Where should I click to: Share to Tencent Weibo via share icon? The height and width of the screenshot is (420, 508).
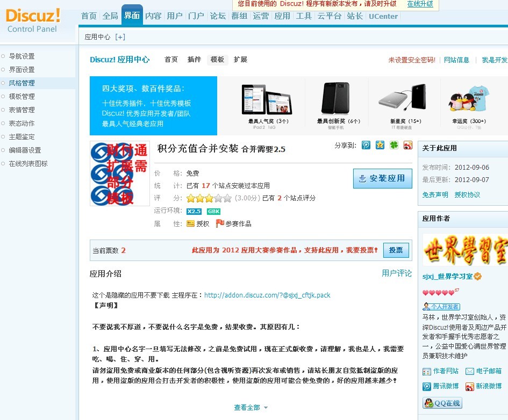click(366, 145)
